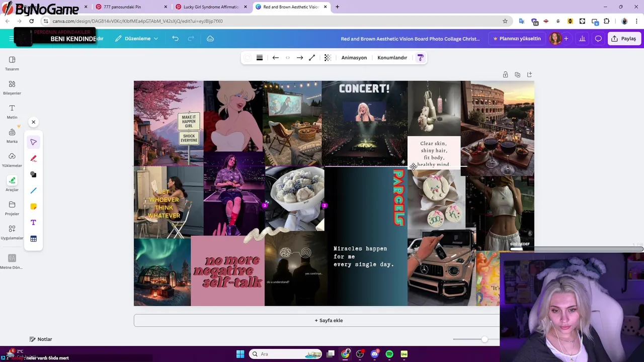Check cloud save status icon
This screenshot has width=644, height=362.
pos(210,39)
